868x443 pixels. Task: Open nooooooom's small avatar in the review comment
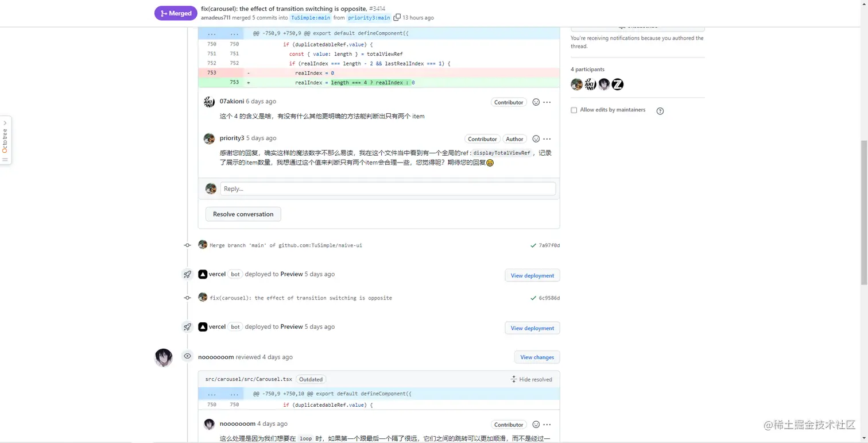210,425
